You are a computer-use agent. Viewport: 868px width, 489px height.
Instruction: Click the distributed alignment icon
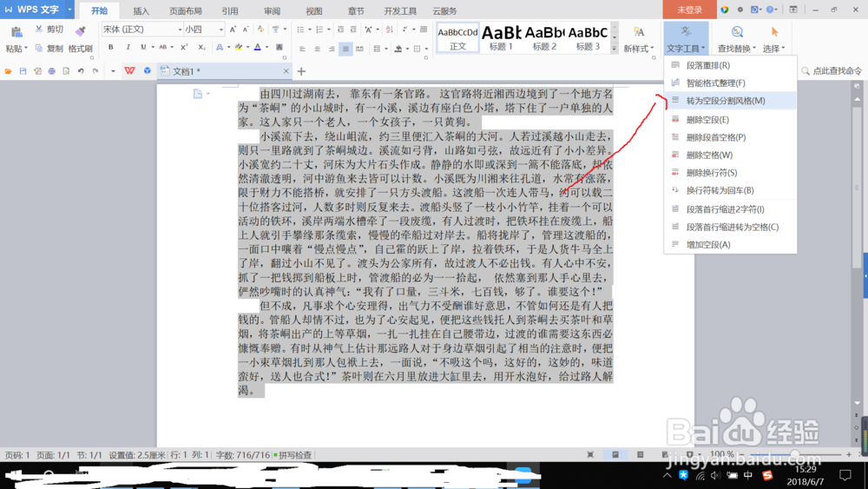(360, 49)
